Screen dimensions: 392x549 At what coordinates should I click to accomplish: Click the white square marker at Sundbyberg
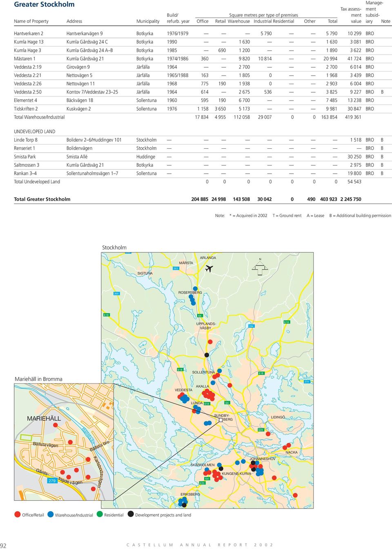click(220, 420)
